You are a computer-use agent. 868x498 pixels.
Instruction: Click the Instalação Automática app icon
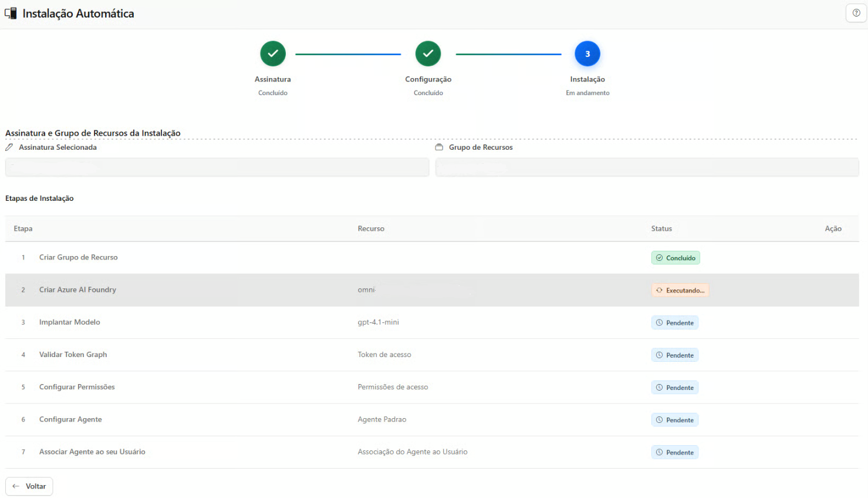pos(11,13)
